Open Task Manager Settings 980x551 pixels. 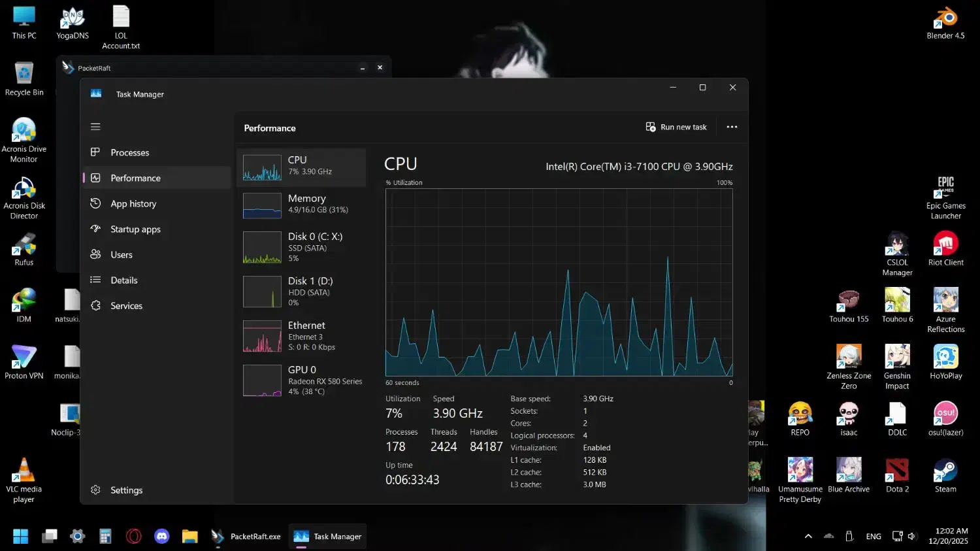(126, 490)
